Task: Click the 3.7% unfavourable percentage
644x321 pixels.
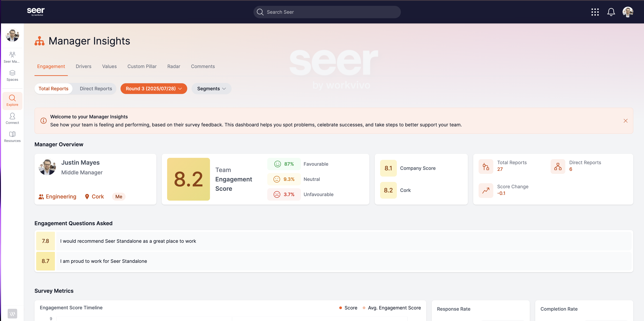Action: click(x=289, y=194)
